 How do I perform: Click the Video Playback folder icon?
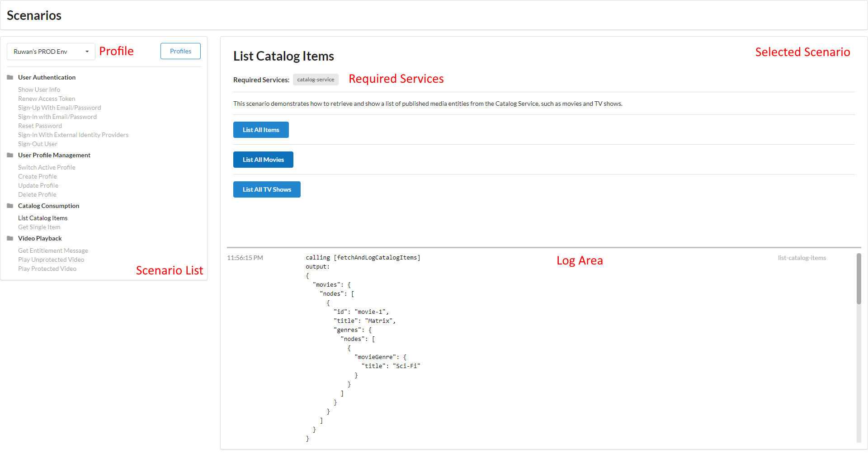10,238
